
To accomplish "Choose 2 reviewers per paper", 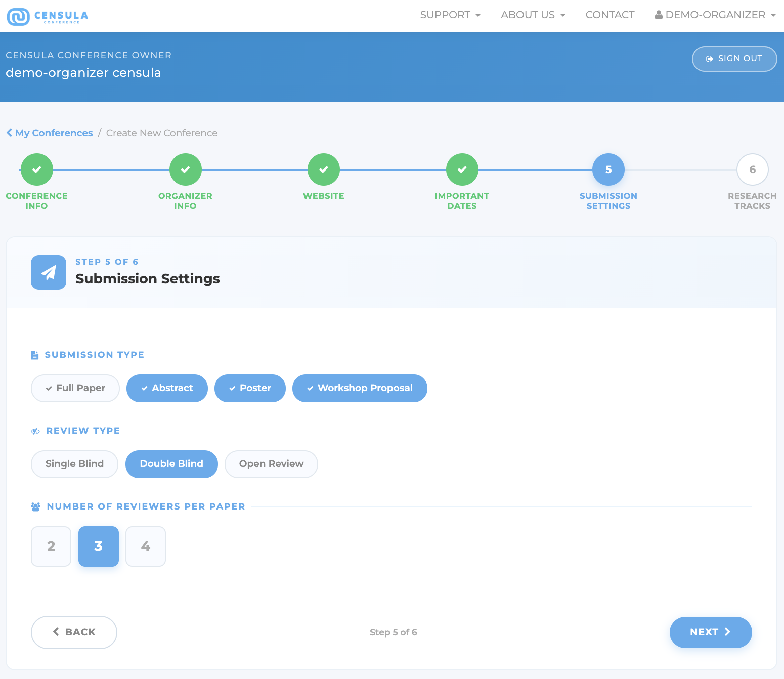I will tap(51, 546).
